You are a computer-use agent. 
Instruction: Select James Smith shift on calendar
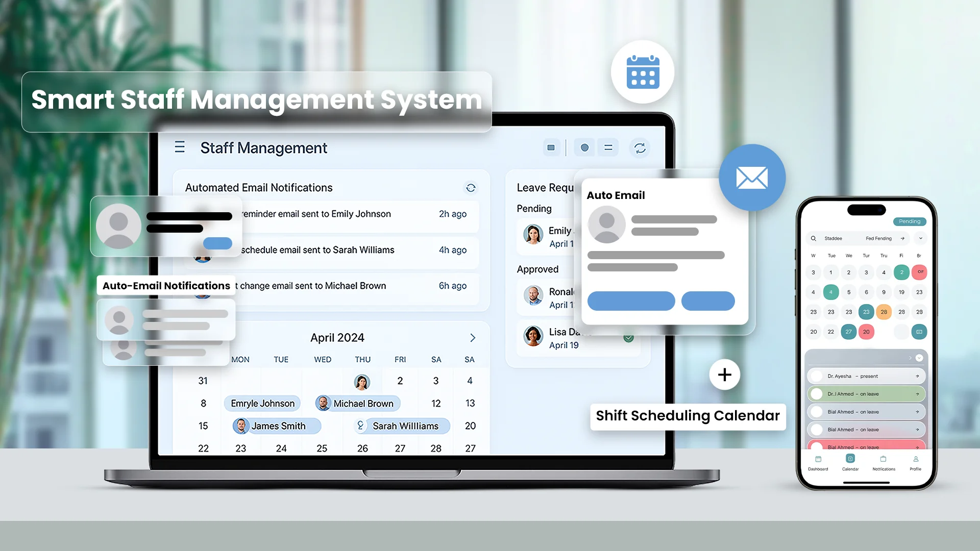click(x=277, y=426)
